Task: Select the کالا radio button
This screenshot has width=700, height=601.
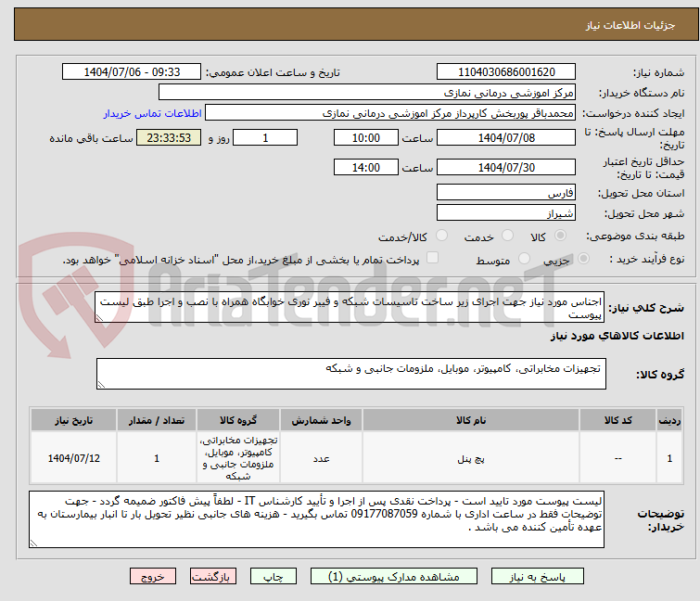Action: point(560,236)
